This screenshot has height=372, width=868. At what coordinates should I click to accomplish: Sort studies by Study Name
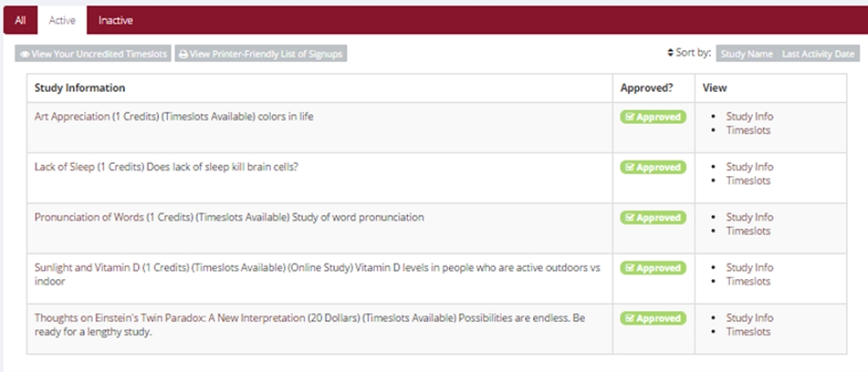pos(746,54)
